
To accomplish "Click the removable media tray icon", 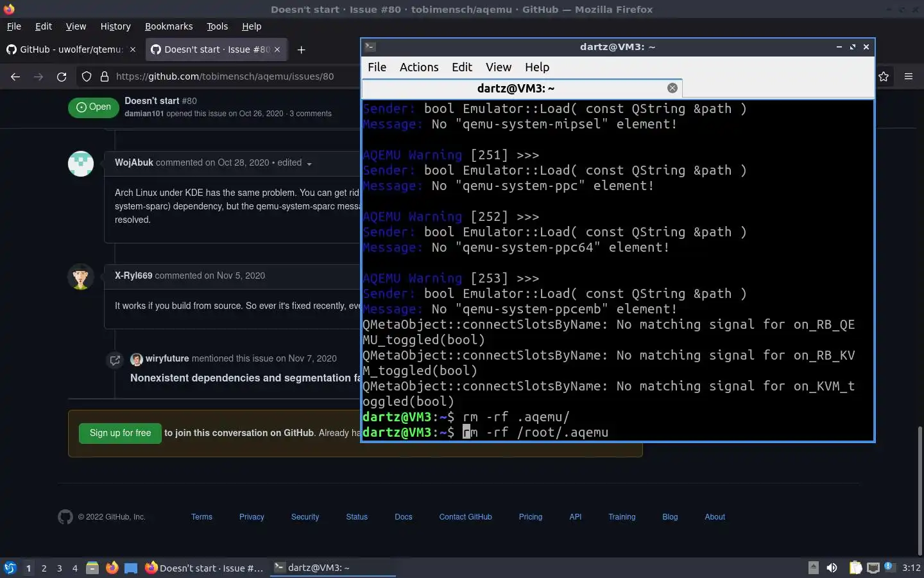I will coord(813,568).
